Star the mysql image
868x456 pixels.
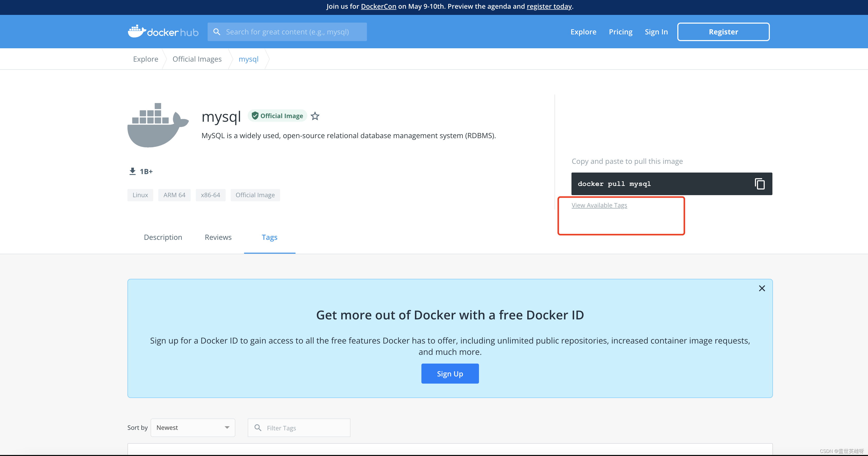pyautogui.click(x=315, y=116)
